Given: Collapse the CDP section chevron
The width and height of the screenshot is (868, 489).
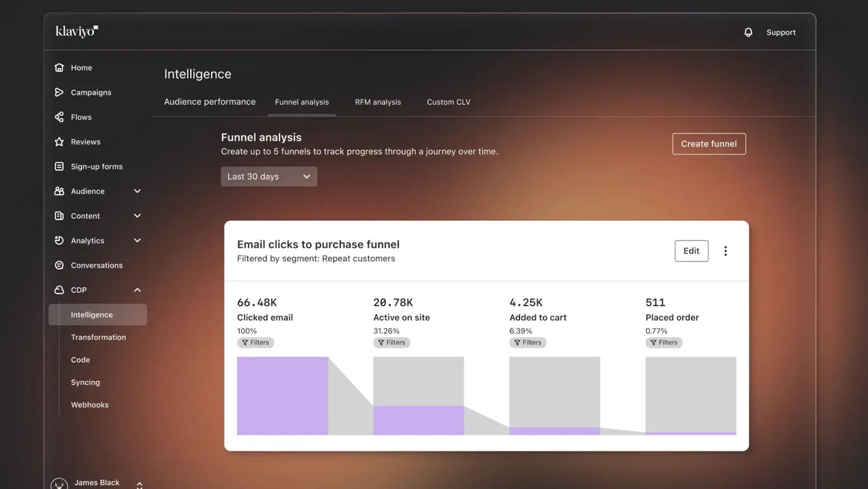Looking at the screenshot, I should click(137, 290).
